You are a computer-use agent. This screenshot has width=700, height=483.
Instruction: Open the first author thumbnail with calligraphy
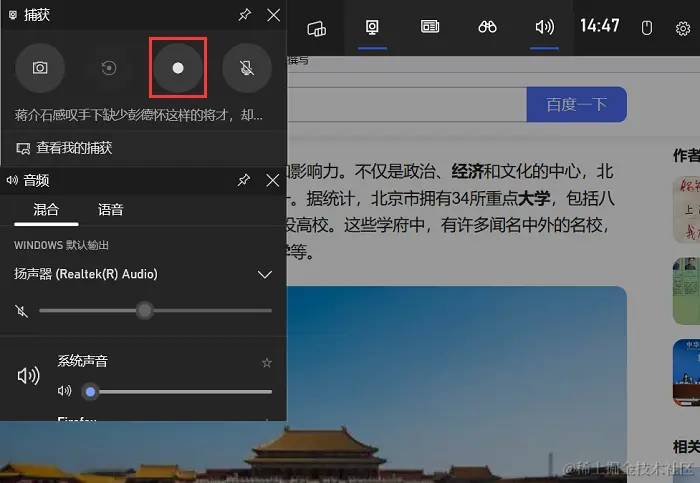click(x=686, y=210)
